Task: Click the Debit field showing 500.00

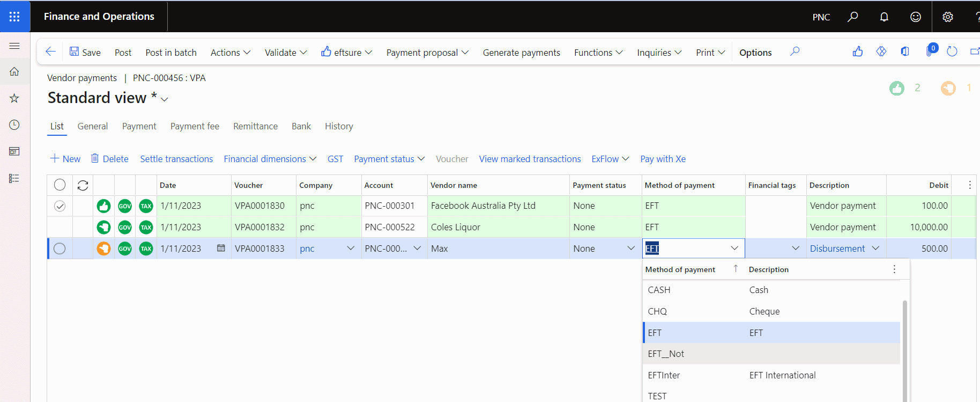Action: click(918, 248)
